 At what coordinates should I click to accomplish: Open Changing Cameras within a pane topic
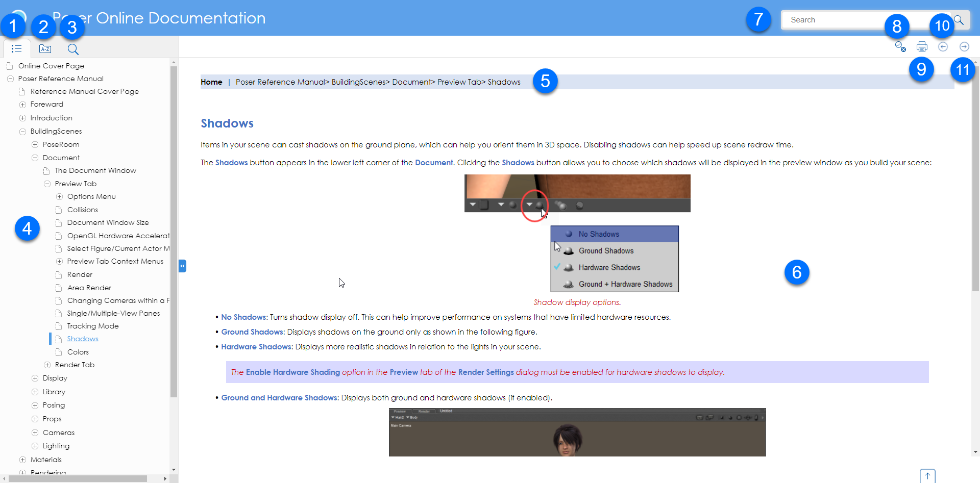118,300
